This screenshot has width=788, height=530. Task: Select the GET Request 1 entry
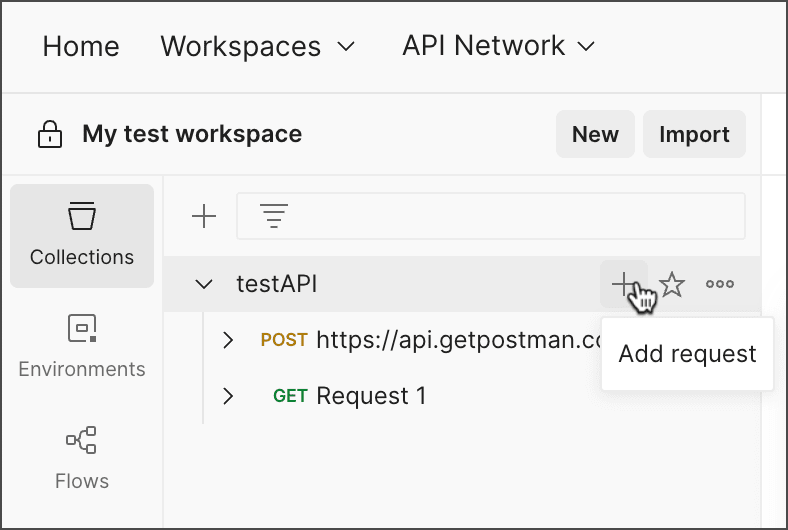tap(371, 396)
